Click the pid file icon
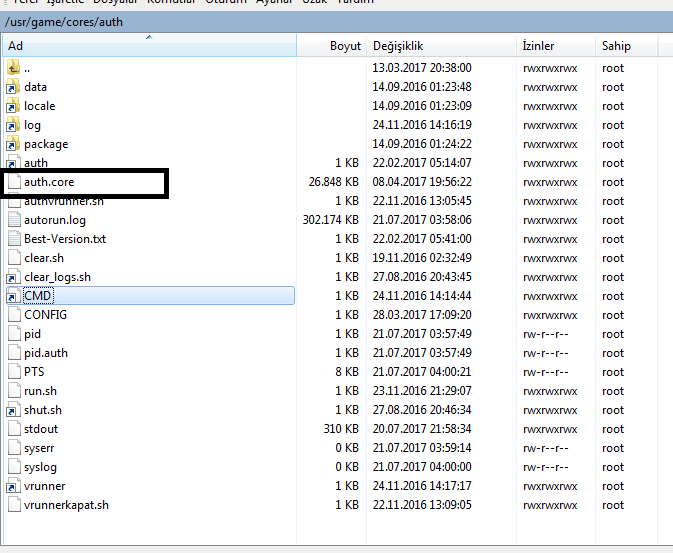 point(14,333)
